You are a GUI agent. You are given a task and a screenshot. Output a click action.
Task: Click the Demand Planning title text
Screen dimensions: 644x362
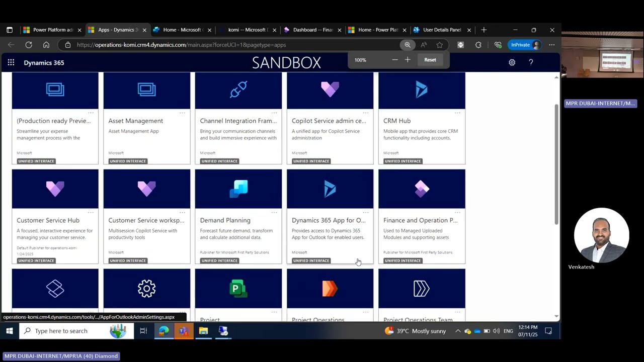coord(225,220)
